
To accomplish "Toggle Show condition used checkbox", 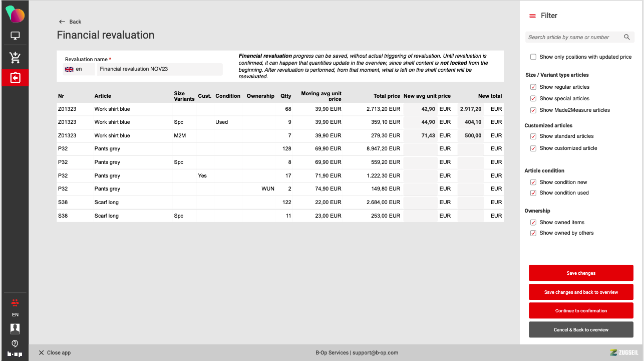I will [x=533, y=193].
